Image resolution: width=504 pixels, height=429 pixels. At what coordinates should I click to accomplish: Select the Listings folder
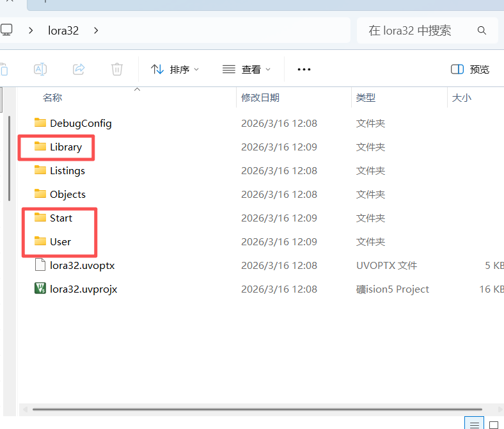coord(68,170)
